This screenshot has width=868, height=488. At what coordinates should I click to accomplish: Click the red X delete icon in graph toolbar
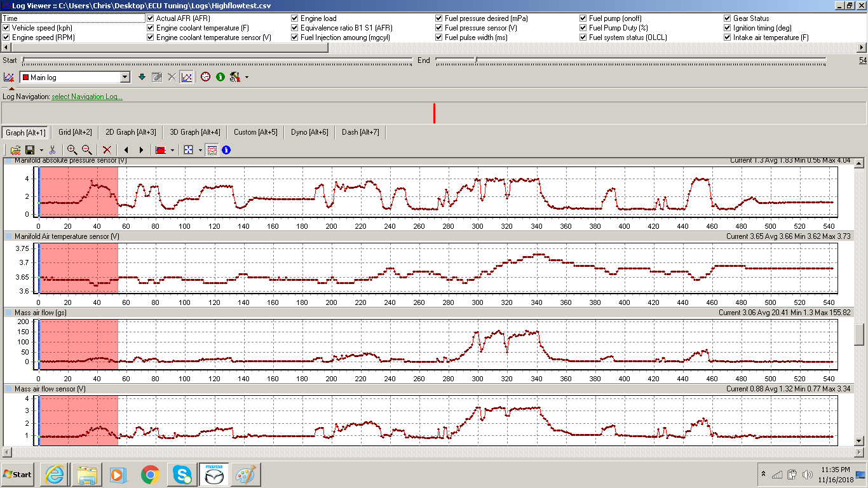(x=107, y=150)
